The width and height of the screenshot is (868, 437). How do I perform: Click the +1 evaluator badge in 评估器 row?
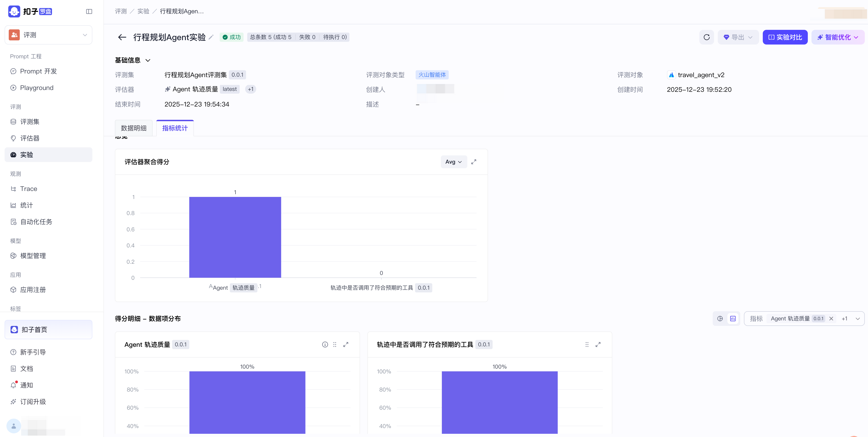coord(250,89)
